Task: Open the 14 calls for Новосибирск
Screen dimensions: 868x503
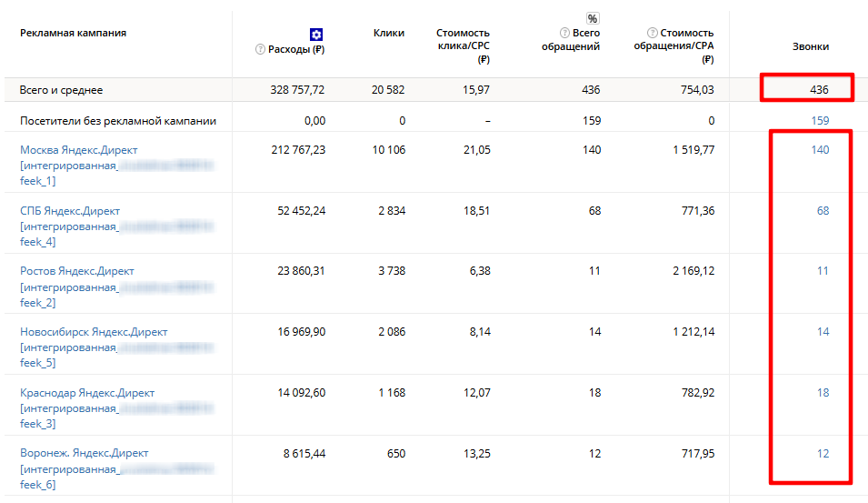Action: coord(823,332)
